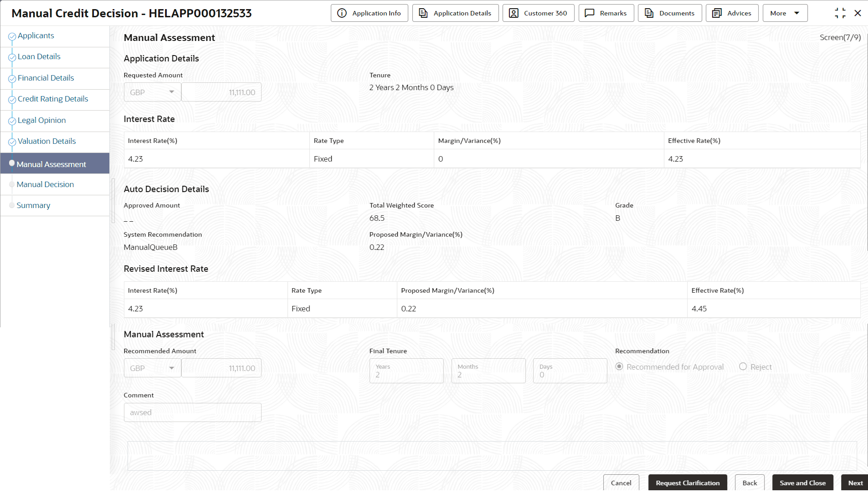Open the Customer 360 view

coord(539,13)
